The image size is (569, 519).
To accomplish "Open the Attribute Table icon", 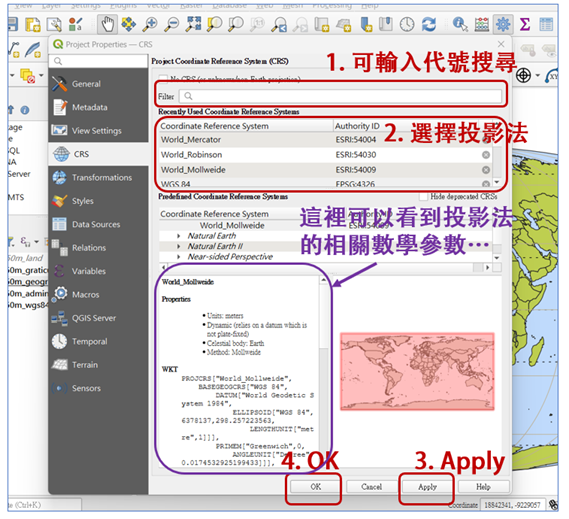I will 546,24.
